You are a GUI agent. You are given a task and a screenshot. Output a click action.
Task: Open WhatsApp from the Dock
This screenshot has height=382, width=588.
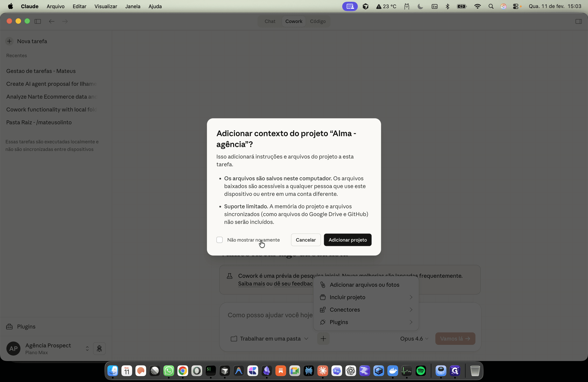pos(169,371)
